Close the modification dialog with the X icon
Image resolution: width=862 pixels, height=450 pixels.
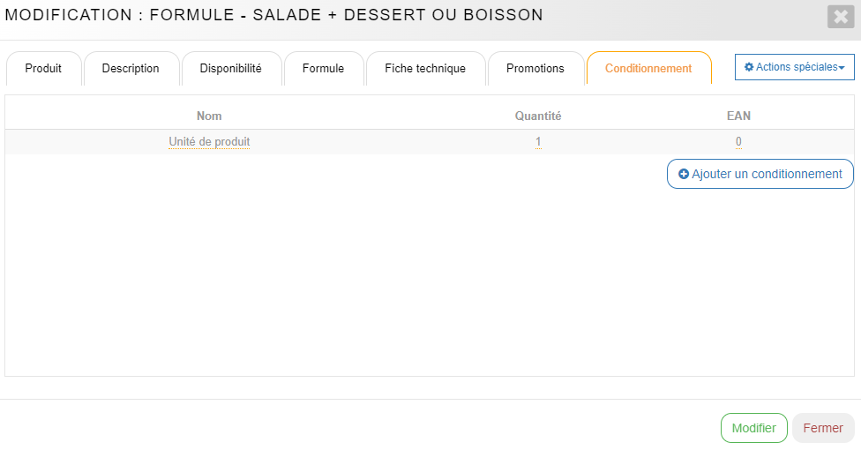840,16
